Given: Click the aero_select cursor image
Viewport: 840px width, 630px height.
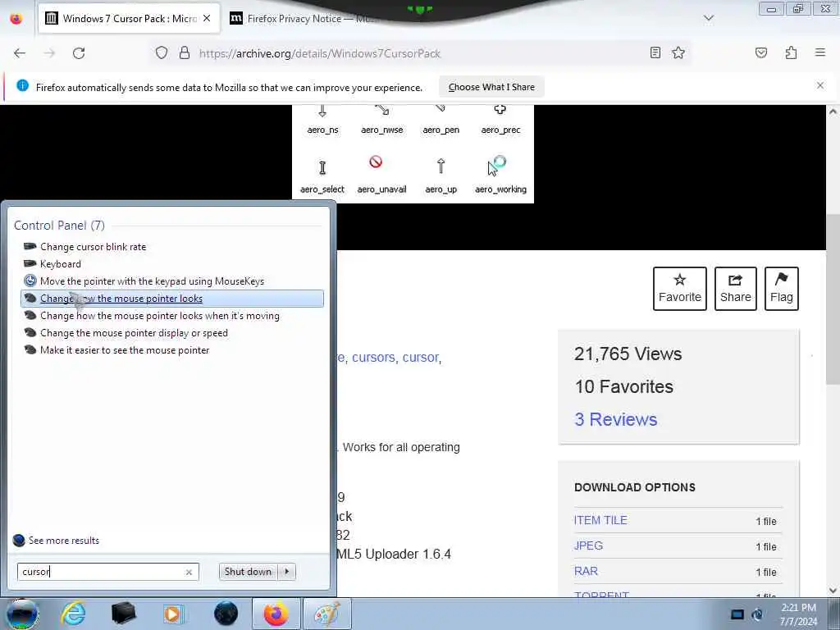Looking at the screenshot, I should coord(322,167).
